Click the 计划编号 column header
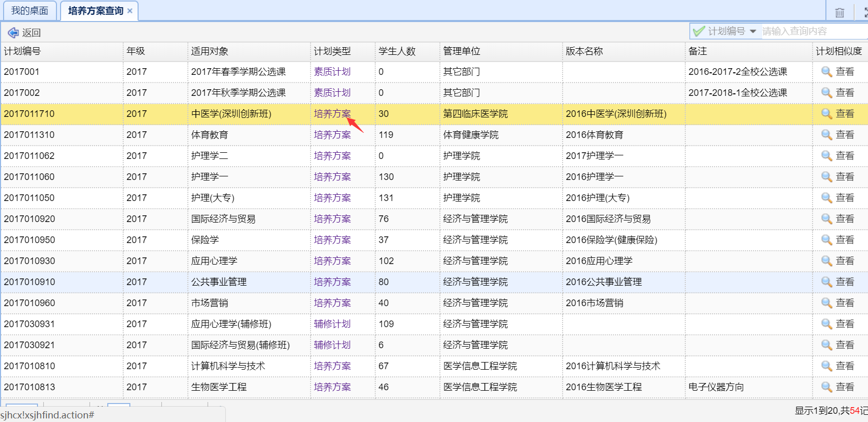The height and width of the screenshot is (422, 868). (23, 51)
